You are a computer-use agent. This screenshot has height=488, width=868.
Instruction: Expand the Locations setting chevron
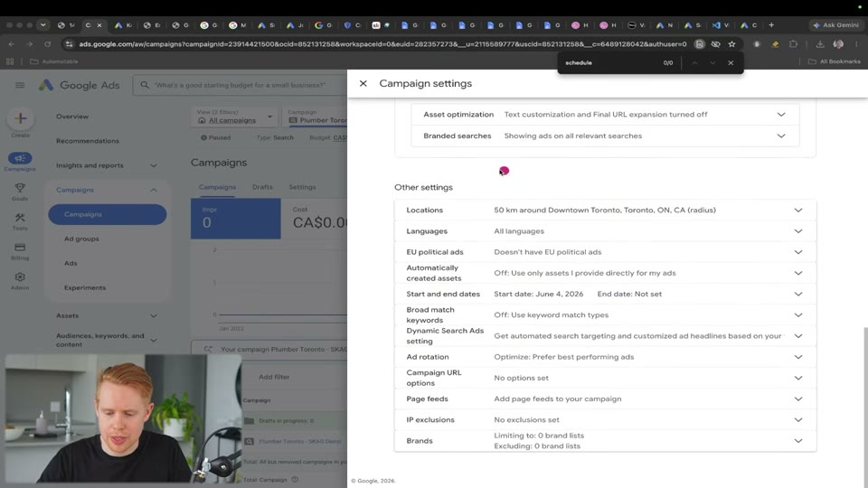pyautogui.click(x=797, y=211)
